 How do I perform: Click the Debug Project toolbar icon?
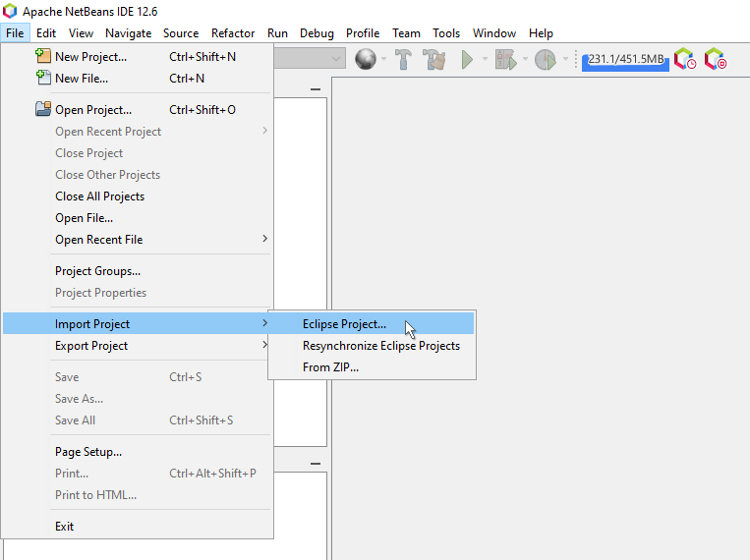pos(505,59)
